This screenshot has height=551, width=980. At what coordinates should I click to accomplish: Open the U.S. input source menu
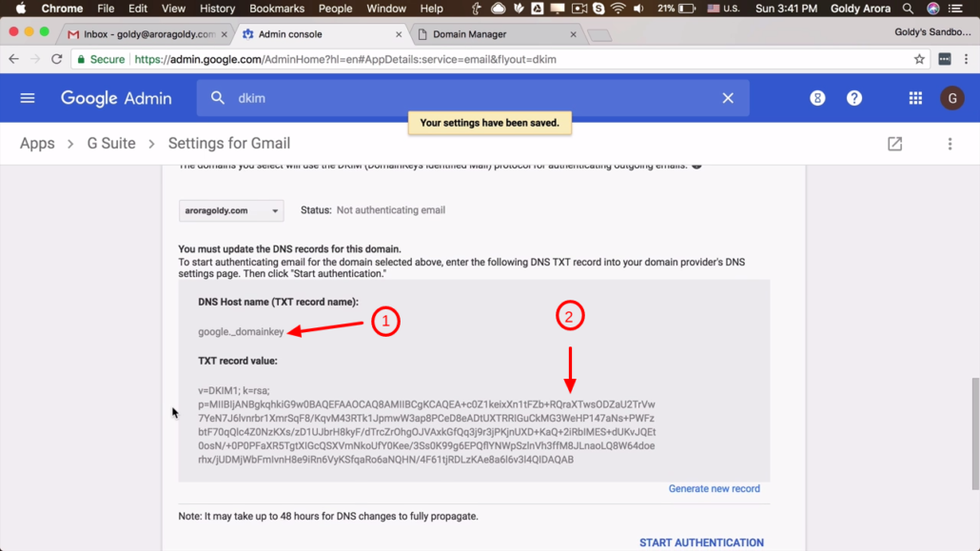724,9
